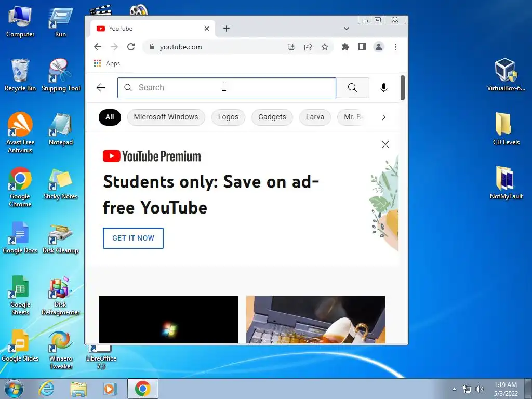Start voice search with the microphone
The image size is (532, 399).
tap(384, 87)
